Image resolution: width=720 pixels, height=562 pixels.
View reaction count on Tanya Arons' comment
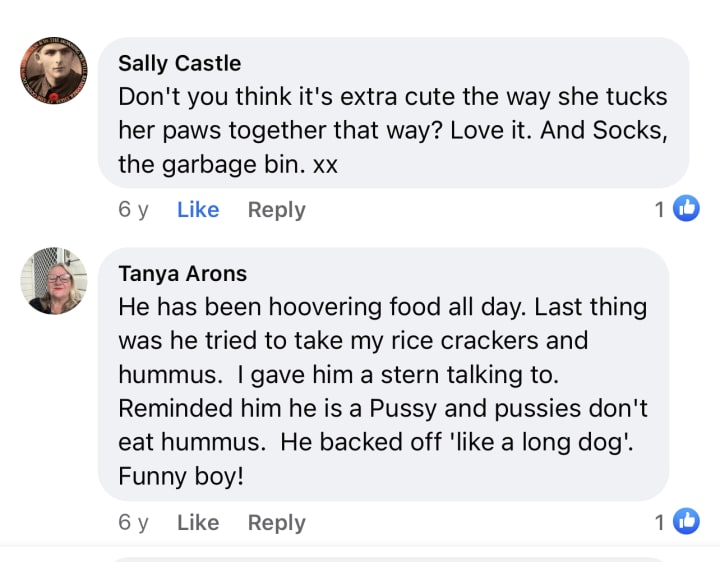point(660,521)
